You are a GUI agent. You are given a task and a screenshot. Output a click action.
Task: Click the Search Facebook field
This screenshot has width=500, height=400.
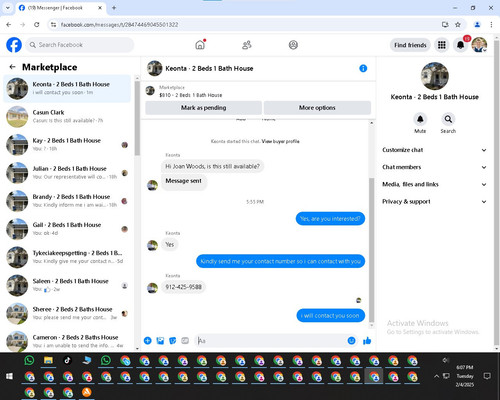pos(80,45)
